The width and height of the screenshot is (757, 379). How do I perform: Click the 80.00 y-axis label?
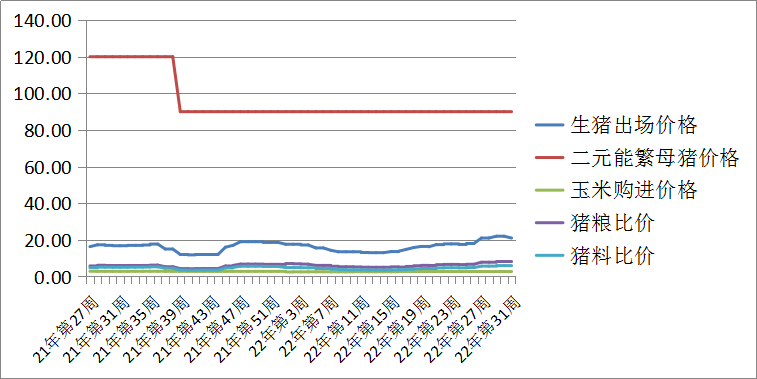coord(47,131)
